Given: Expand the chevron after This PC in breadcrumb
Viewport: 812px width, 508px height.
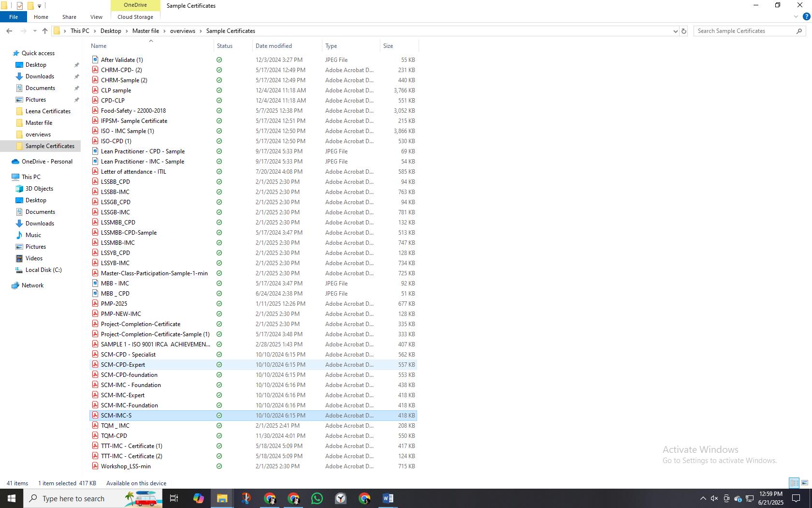Looking at the screenshot, I should click(x=95, y=31).
